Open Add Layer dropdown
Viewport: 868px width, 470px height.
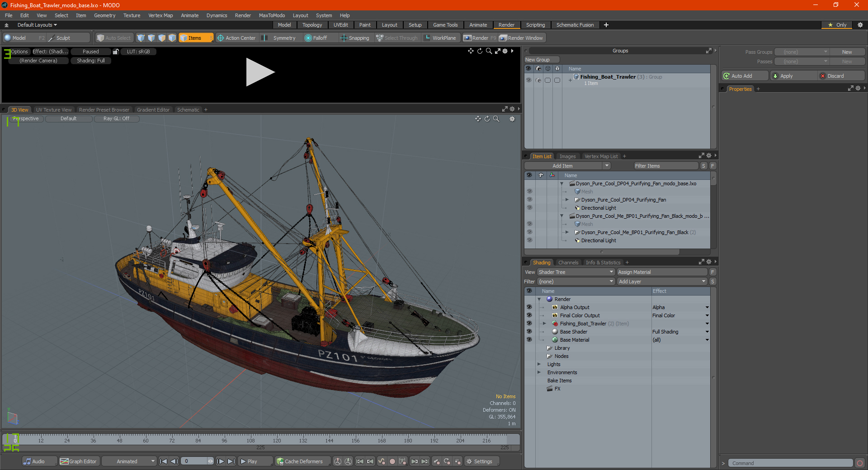tap(662, 282)
